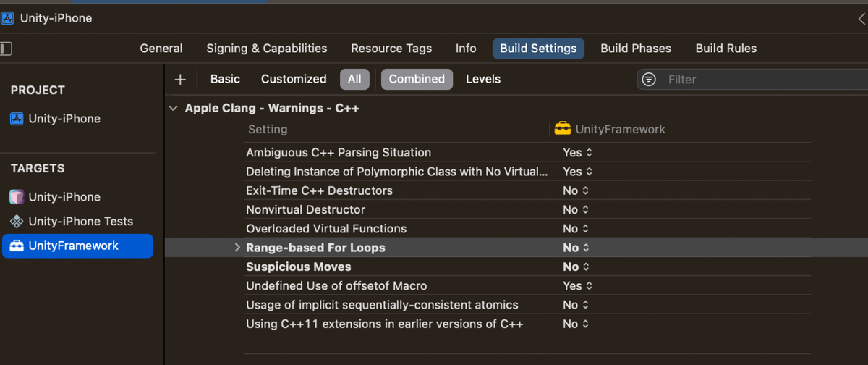Open the Ambiguous C++ Parsing Situation value popup
868x365 pixels.
click(578, 153)
